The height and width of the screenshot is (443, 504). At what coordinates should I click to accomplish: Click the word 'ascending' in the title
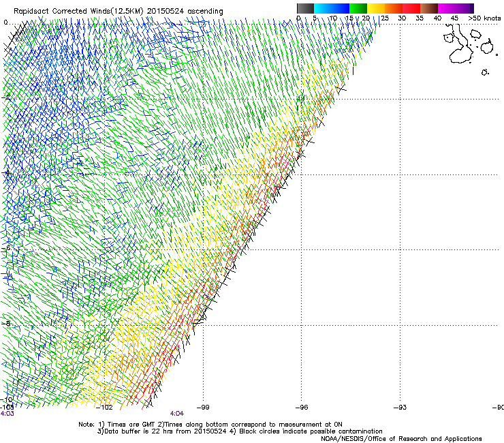[x=206, y=12]
